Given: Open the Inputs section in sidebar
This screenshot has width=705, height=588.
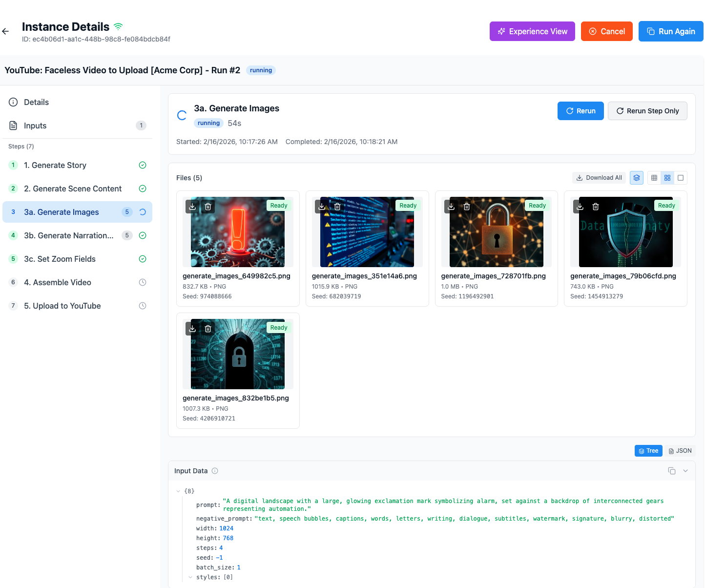Looking at the screenshot, I should [x=35, y=126].
